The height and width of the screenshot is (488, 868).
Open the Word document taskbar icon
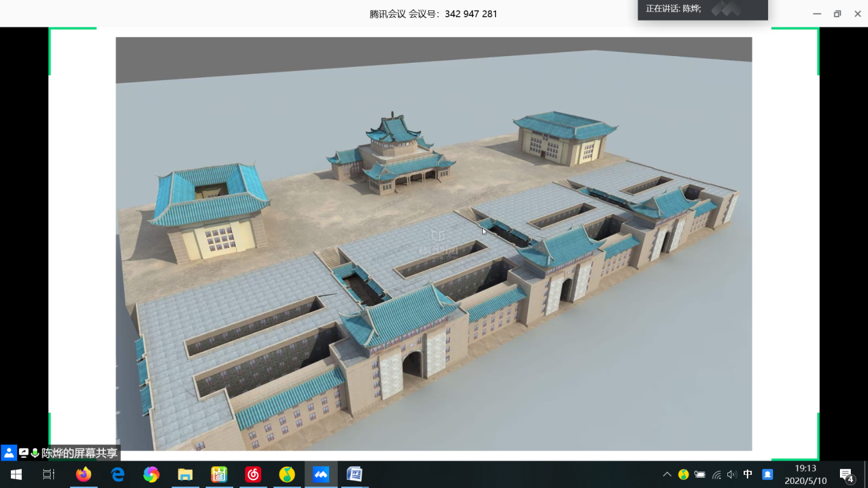click(x=354, y=474)
